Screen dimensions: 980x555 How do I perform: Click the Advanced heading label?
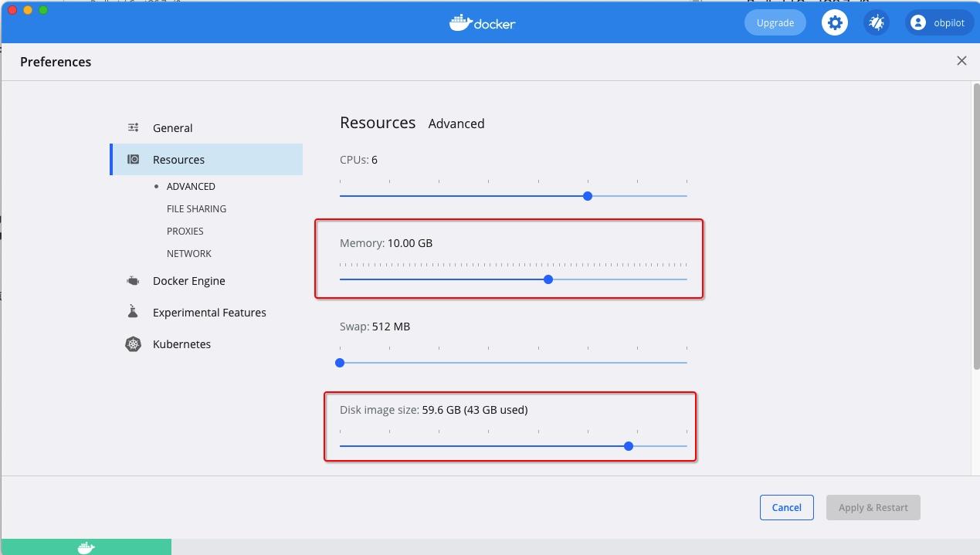coord(456,124)
